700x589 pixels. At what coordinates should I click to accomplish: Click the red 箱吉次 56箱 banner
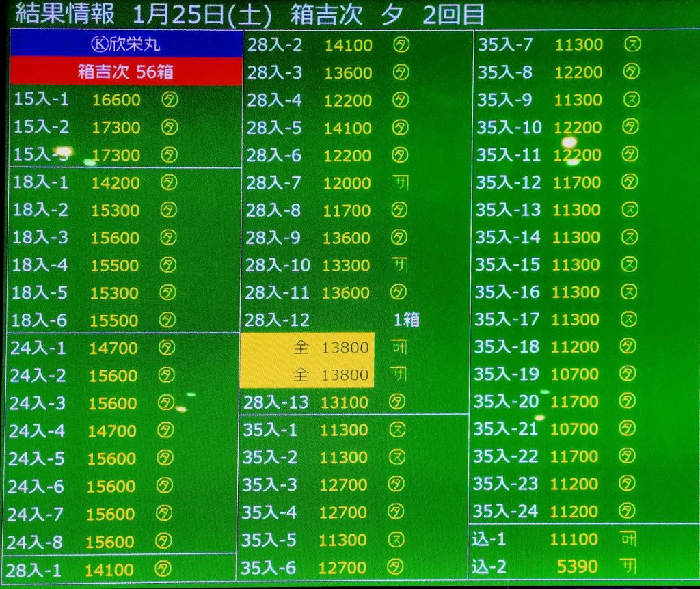[126, 72]
